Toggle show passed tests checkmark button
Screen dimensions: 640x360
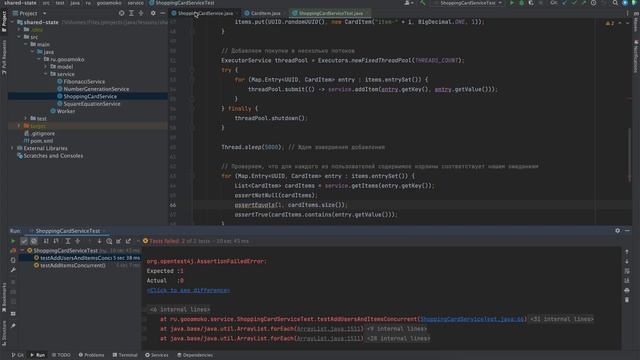click(x=24, y=241)
